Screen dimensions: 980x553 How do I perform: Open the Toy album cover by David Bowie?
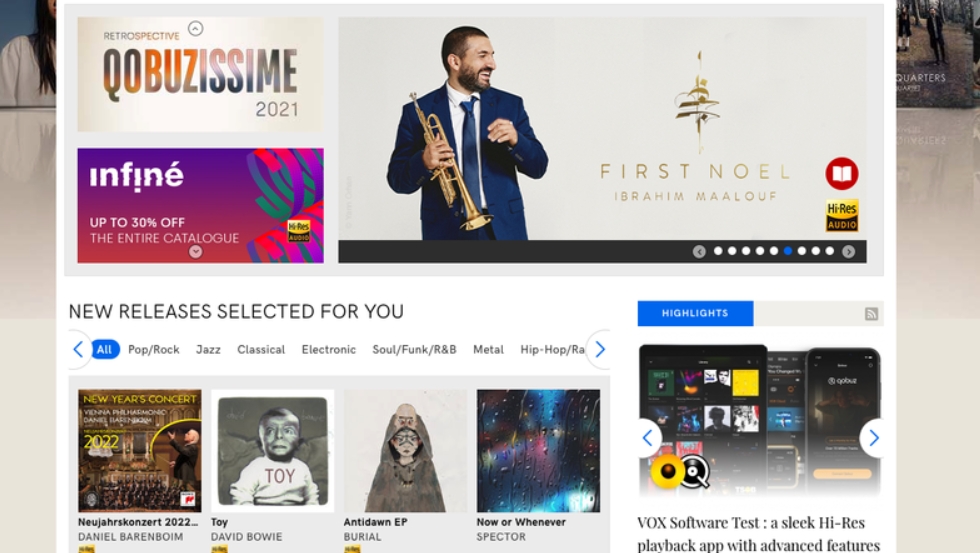click(x=272, y=451)
